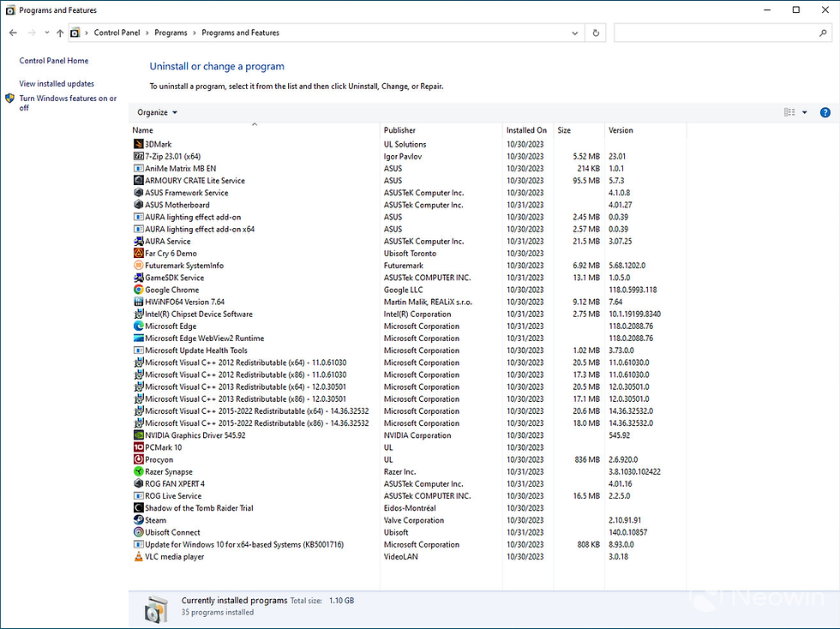Image resolution: width=840 pixels, height=629 pixels.
Task: Open Control Panel Home link
Action: [54, 61]
